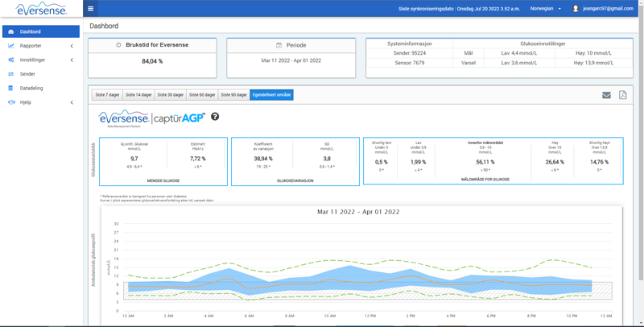Viewport: 644px width, 327px height.
Task: Click the AGP chart title date range
Action: click(358, 212)
